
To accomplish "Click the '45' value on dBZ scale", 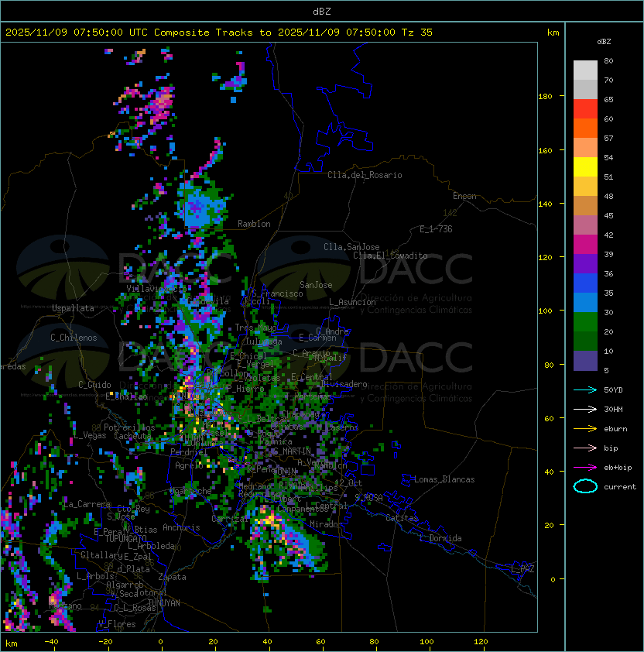I will coord(608,215).
